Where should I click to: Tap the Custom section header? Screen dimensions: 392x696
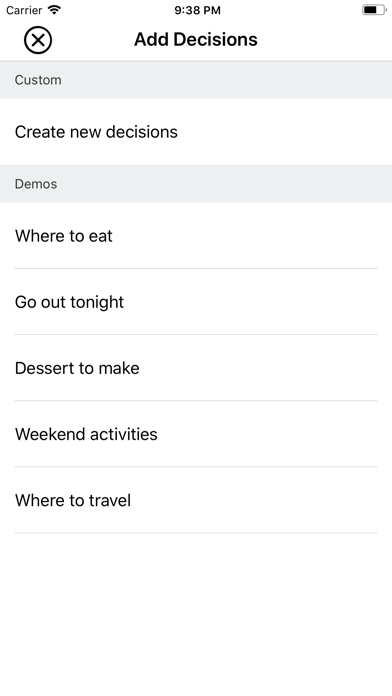point(196,80)
